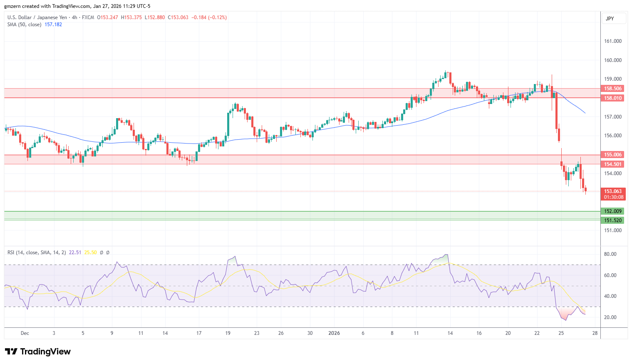Click the 151.520 green price label
Screen dimensions: 632x364
click(613, 220)
